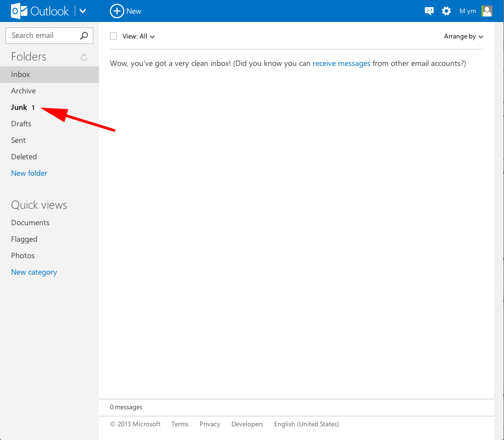Open the messaging chat icon

click(429, 11)
